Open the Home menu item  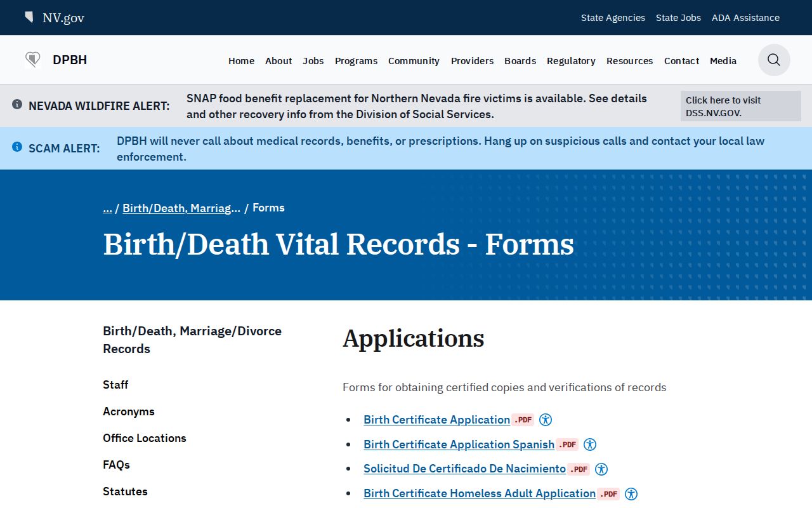241,61
